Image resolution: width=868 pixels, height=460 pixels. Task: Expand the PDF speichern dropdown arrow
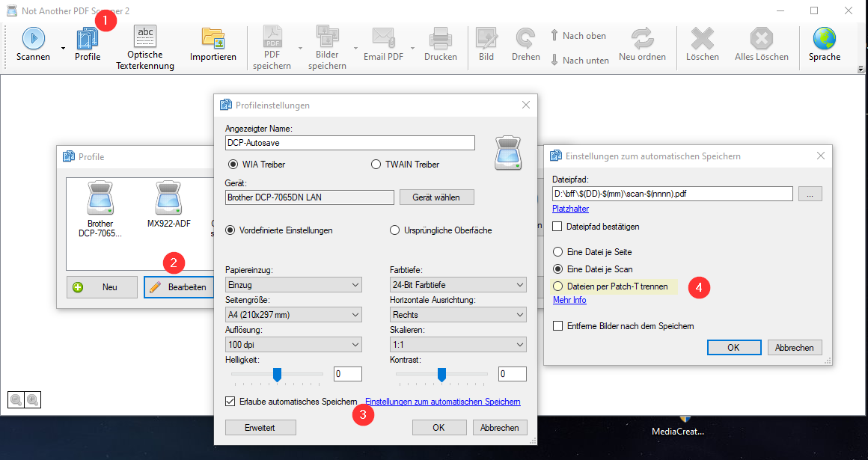301,48
